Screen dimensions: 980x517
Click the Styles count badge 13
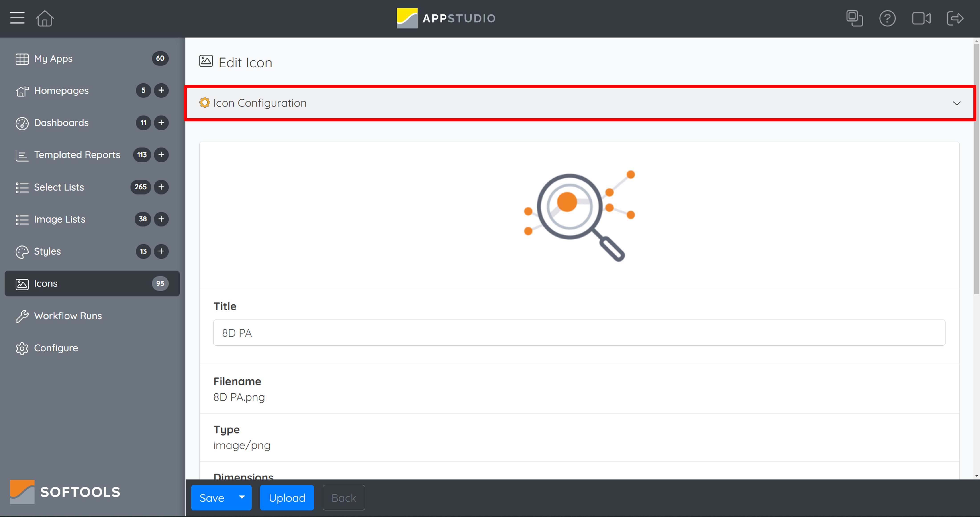[x=143, y=251]
